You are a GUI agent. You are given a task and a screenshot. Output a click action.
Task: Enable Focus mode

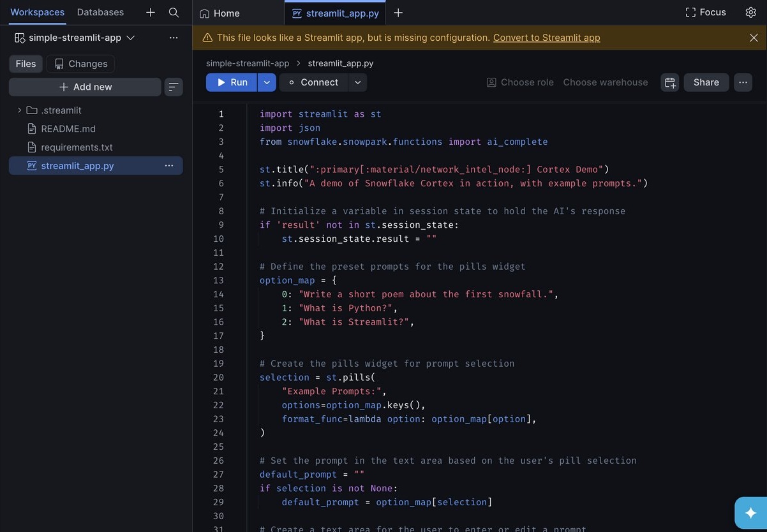(706, 12)
